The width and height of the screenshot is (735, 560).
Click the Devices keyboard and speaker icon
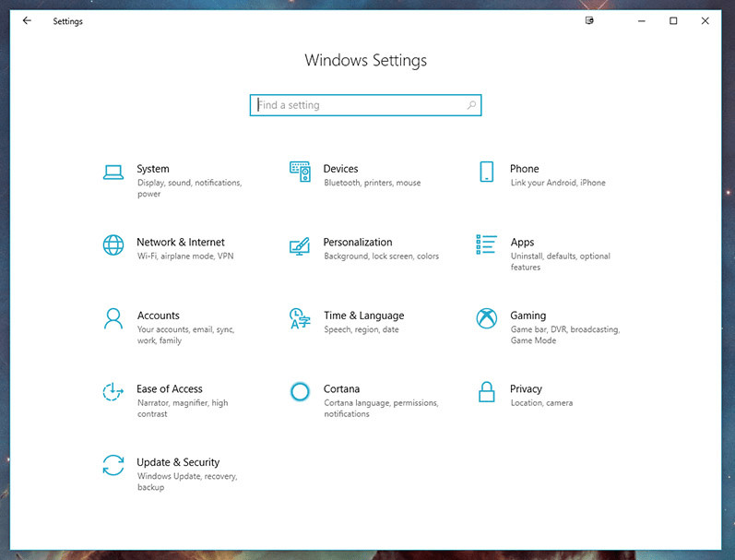point(300,172)
